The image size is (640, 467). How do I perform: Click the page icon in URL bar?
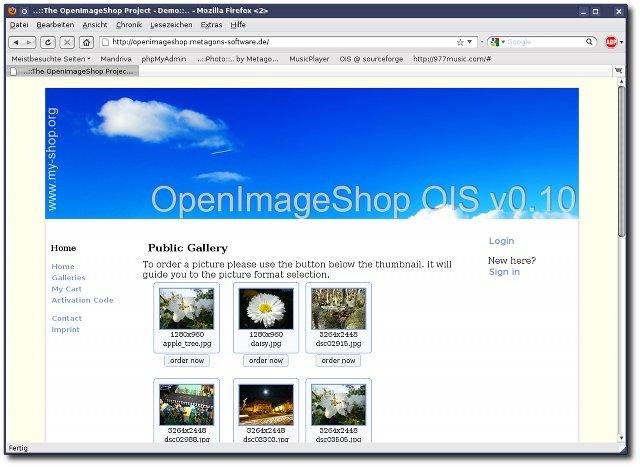(105, 42)
